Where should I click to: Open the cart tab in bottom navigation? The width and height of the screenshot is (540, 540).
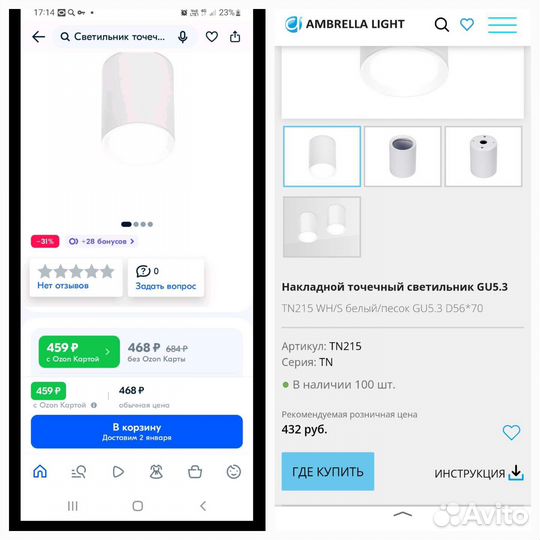click(x=195, y=471)
